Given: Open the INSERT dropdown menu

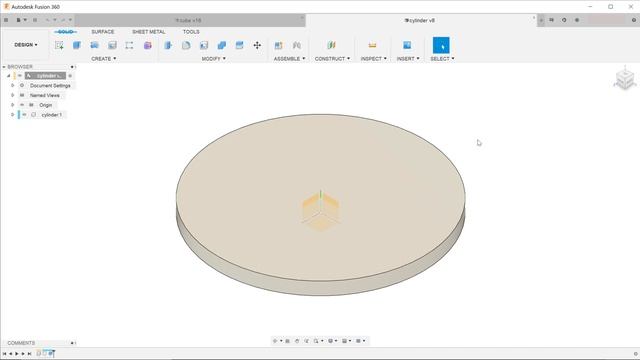Looking at the screenshot, I should [x=408, y=59].
